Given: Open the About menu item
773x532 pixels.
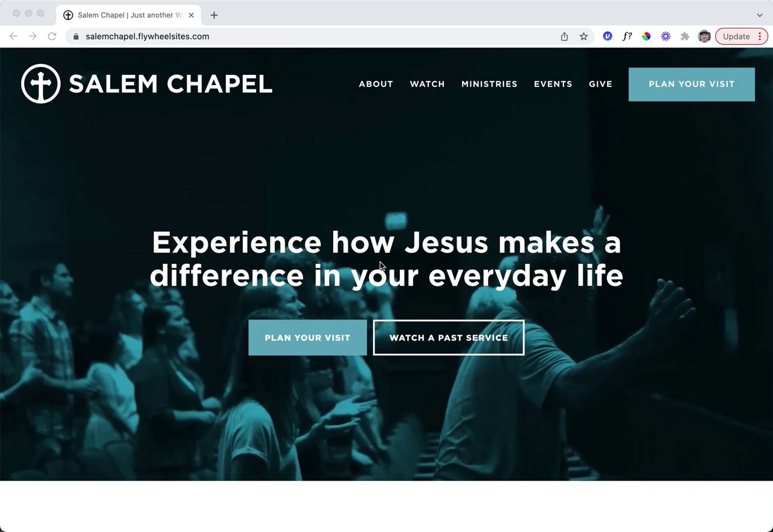Looking at the screenshot, I should click(376, 84).
